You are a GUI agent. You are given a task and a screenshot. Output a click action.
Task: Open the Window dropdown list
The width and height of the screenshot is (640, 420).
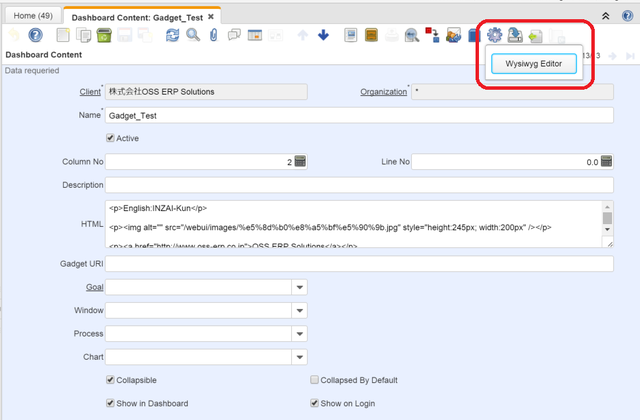[299, 310]
